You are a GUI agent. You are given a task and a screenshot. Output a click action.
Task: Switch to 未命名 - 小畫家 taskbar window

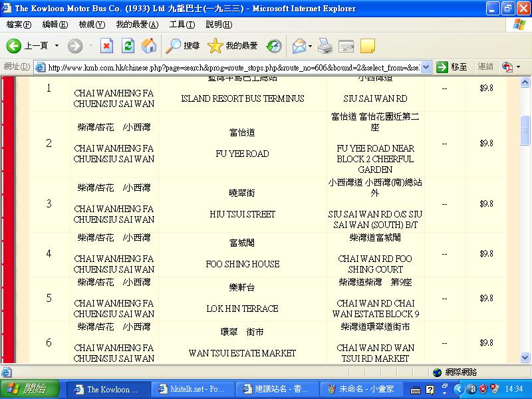pyautogui.click(x=362, y=389)
